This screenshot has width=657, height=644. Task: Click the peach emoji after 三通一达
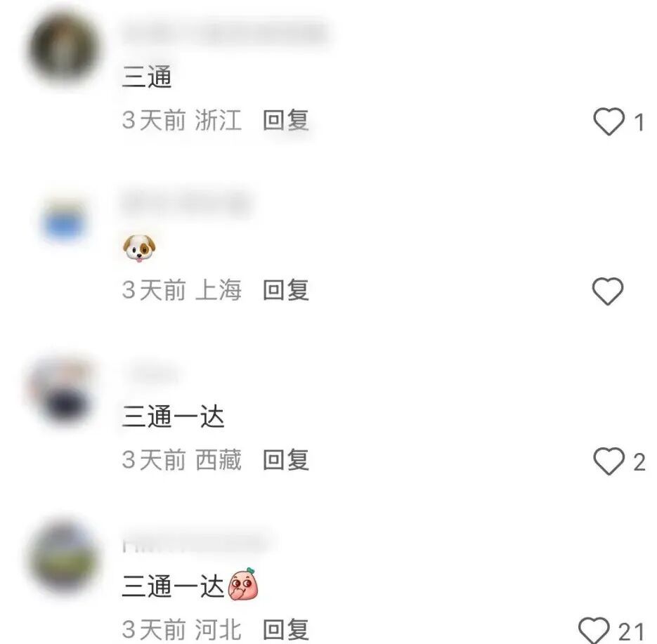243,584
